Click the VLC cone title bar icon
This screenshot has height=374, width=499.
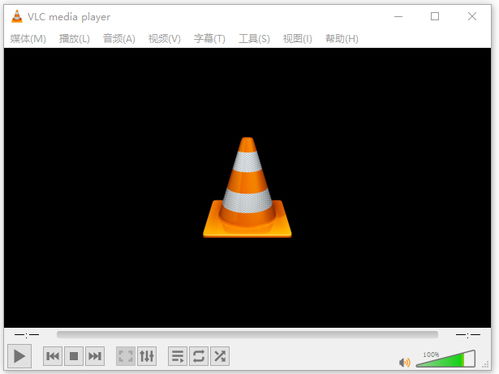click(x=17, y=17)
